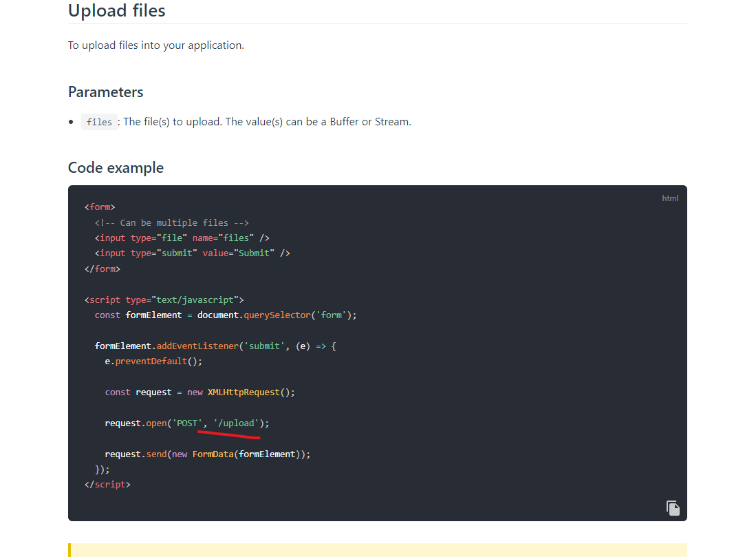Click the 'Can be multiple files' HTML comment
This screenshot has height=557, width=756.
[171, 222]
